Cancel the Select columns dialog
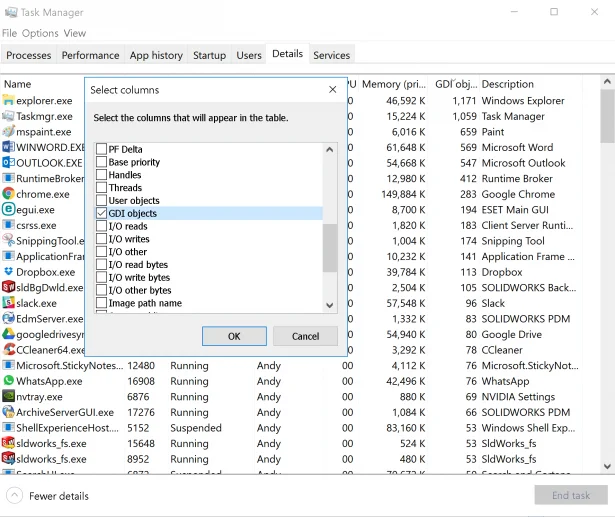This screenshot has height=517, width=615. pyautogui.click(x=305, y=336)
